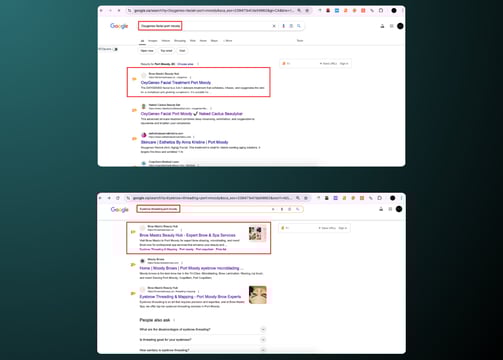Open image search in eyebrow threading window

click(x=290, y=209)
